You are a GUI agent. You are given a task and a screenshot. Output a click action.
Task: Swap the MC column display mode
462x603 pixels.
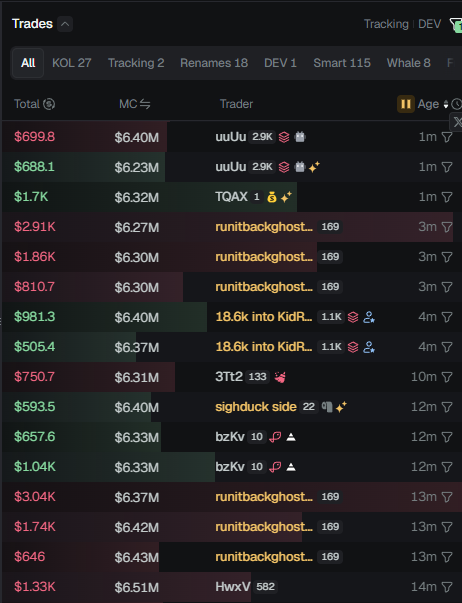[x=145, y=104]
